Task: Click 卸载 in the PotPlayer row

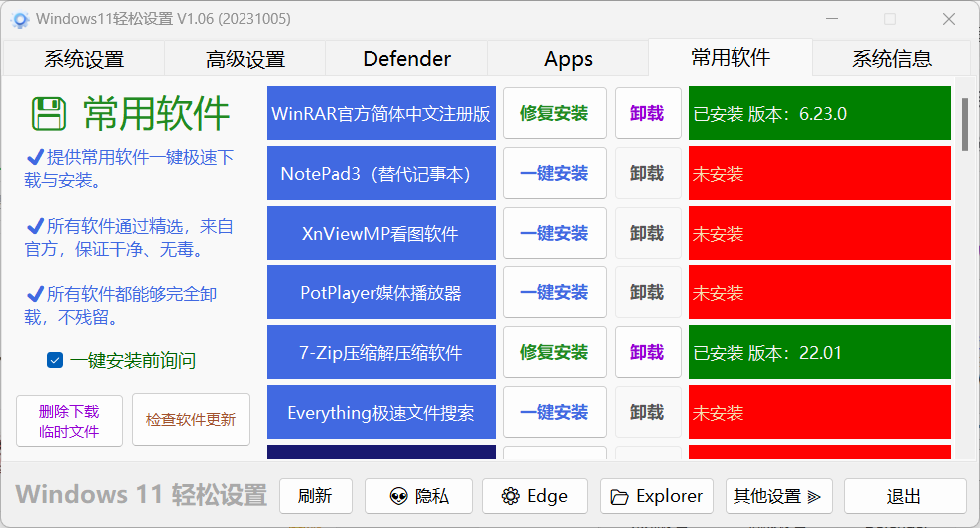Action: tap(648, 293)
